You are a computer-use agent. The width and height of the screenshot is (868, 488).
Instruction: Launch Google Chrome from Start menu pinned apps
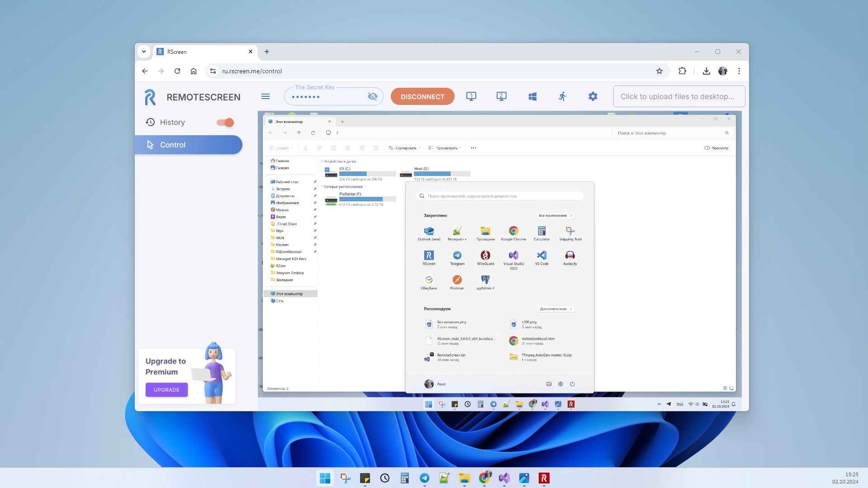513,234
